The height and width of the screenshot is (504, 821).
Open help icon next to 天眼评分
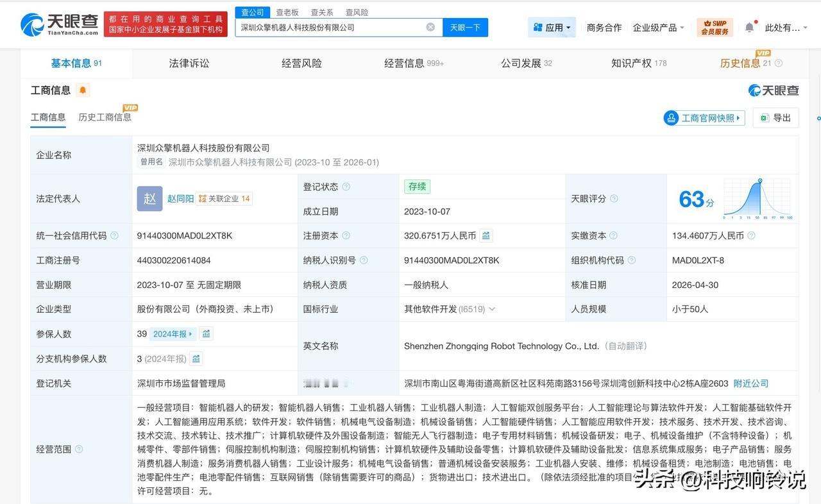pos(614,199)
